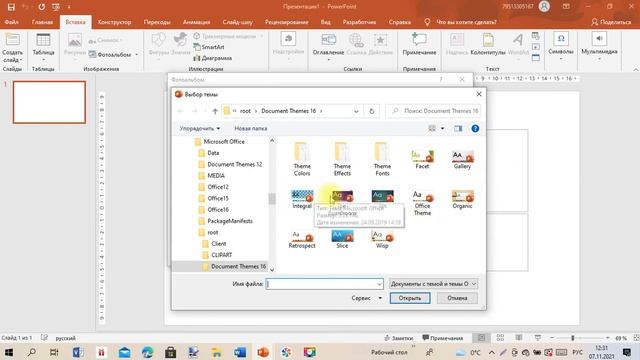
Task: Open Word from the taskbar
Action: [240, 352]
